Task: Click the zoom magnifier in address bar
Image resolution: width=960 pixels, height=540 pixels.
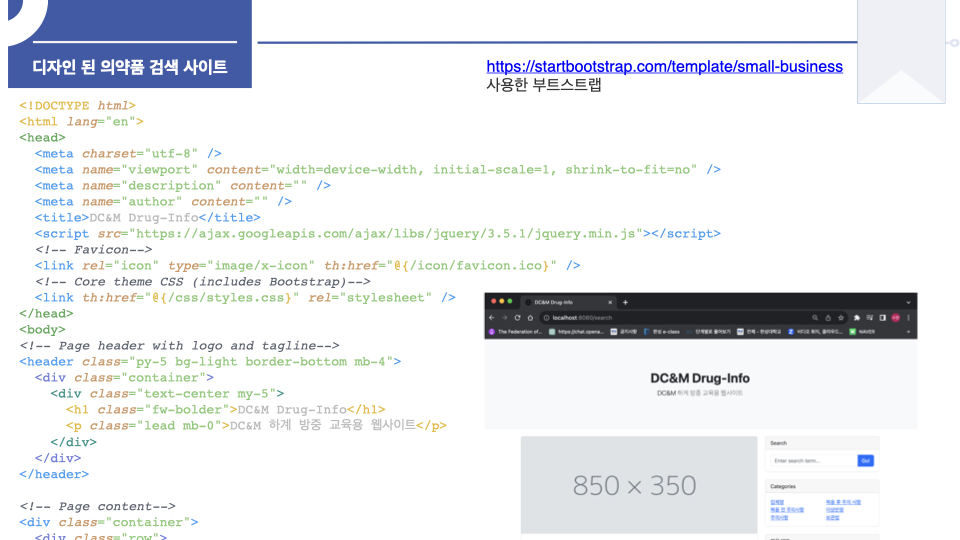Action: tap(815, 318)
